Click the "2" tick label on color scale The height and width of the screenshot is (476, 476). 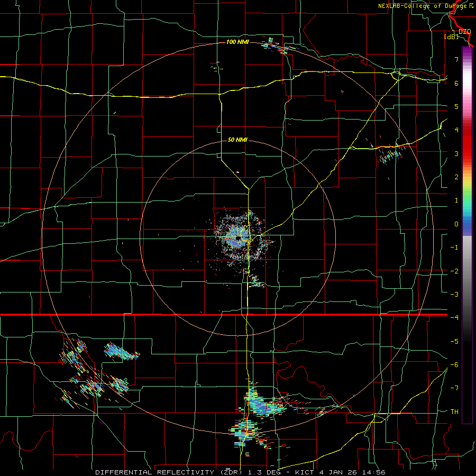click(x=456, y=177)
